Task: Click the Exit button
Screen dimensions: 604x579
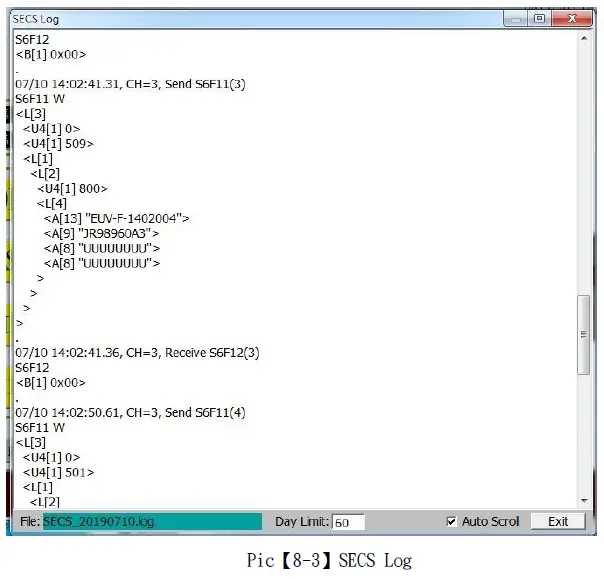Action: 558,522
